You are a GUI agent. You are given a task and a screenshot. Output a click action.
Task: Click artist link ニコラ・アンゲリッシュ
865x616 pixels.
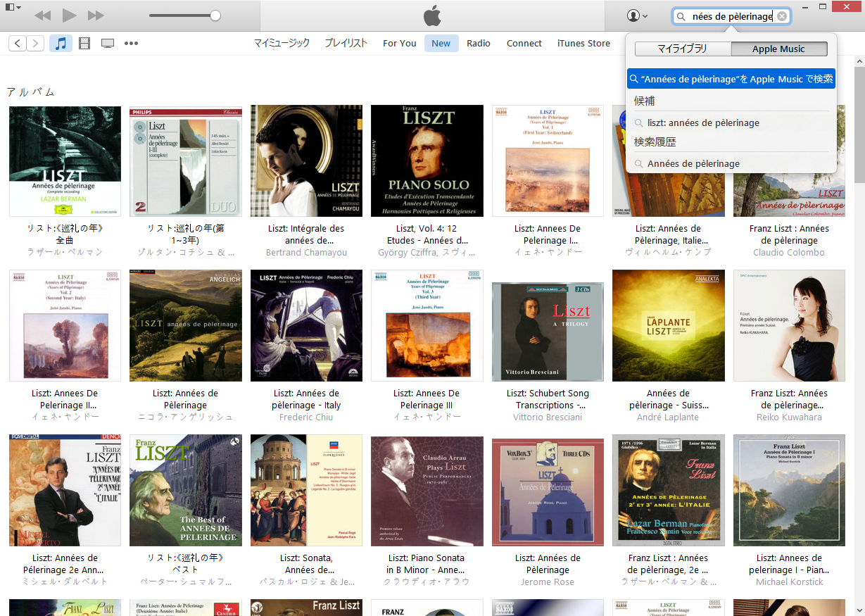click(186, 417)
